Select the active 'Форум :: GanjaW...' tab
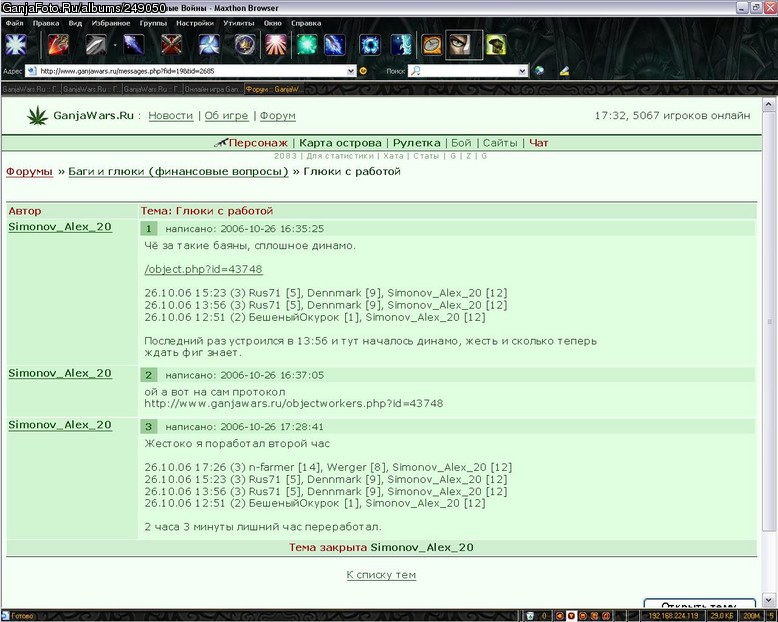The image size is (778, 622). [x=274, y=89]
